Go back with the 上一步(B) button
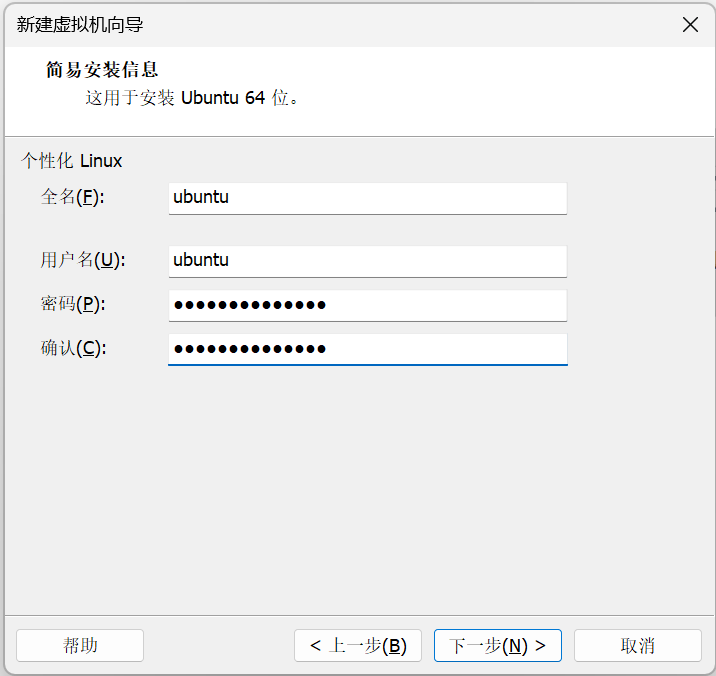This screenshot has width=716, height=676. point(358,645)
